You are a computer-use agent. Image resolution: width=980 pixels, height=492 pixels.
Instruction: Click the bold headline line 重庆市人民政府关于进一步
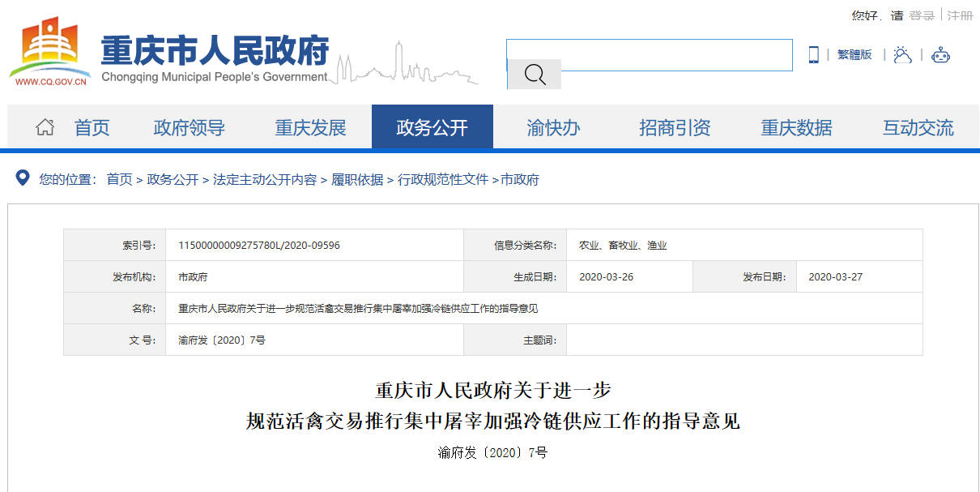(493, 390)
